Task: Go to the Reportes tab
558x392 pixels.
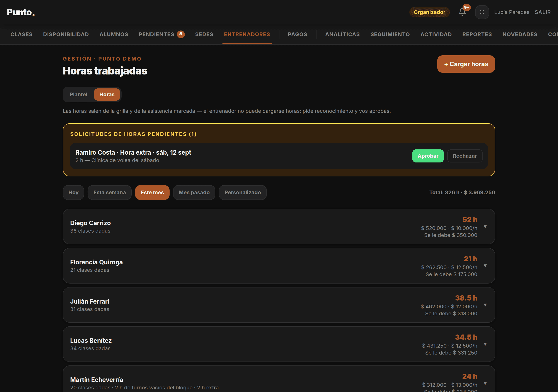Action: coord(477,34)
